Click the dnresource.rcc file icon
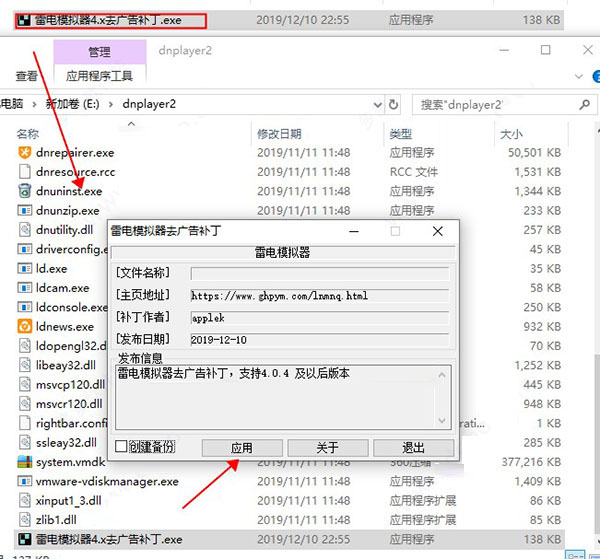This screenshot has height=559, width=600. click(x=25, y=172)
